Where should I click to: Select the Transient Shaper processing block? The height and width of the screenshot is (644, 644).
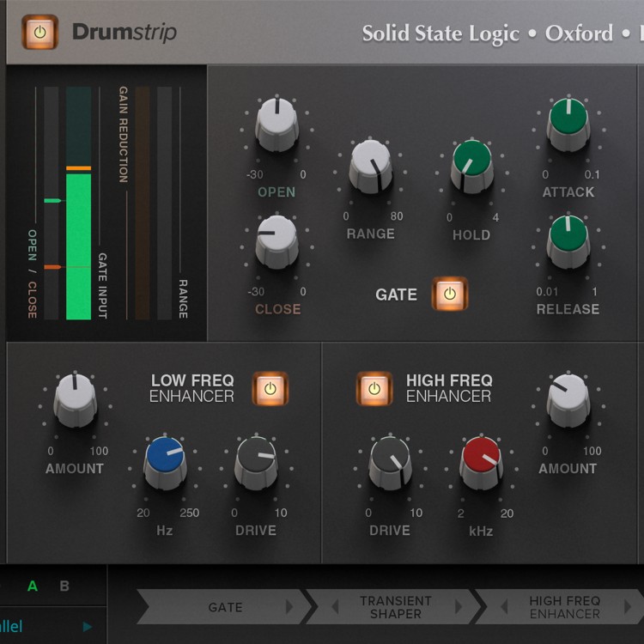[x=395, y=607]
